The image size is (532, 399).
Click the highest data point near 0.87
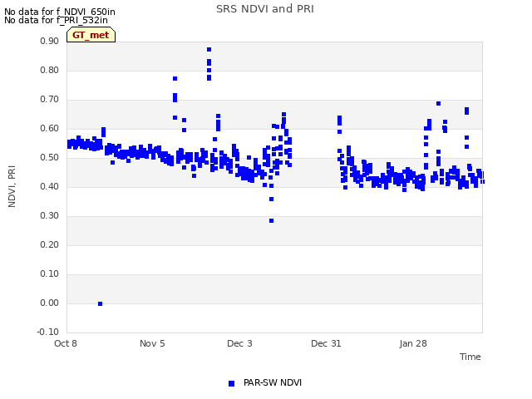[209, 50]
